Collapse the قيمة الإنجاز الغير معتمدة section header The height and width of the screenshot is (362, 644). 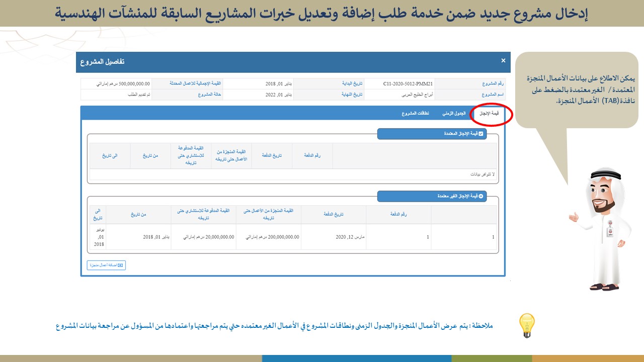pyautogui.click(x=432, y=196)
